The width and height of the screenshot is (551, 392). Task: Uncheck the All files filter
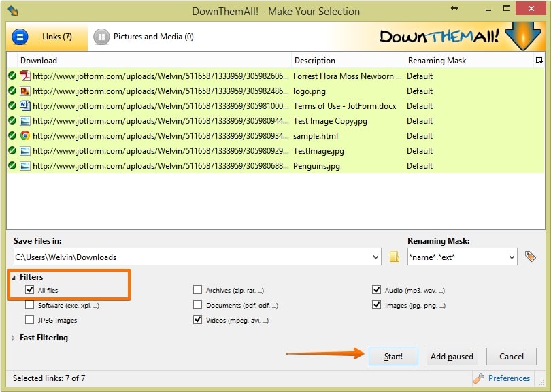[x=29, y=290]
